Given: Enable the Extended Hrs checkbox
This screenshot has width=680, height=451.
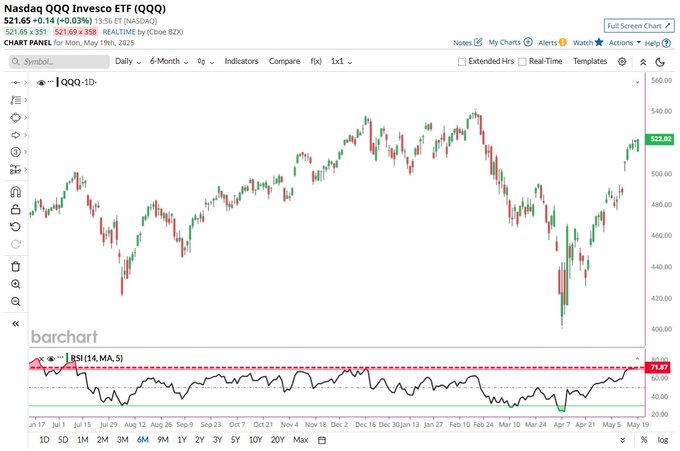Looking at the screenshot, I should click(462, 62).
